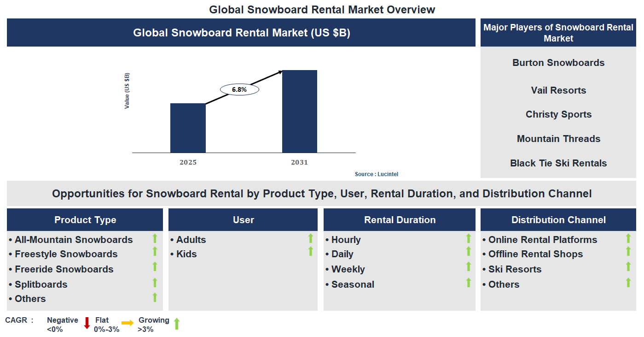Screen dimensions: 644x337
Task: Click the growth indicator for Adults user segment
Action: (311, 239)
